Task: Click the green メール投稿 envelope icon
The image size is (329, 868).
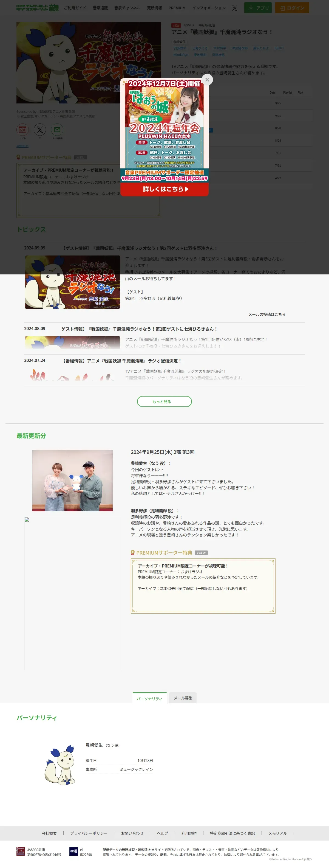Action: [x=57, y=130]
